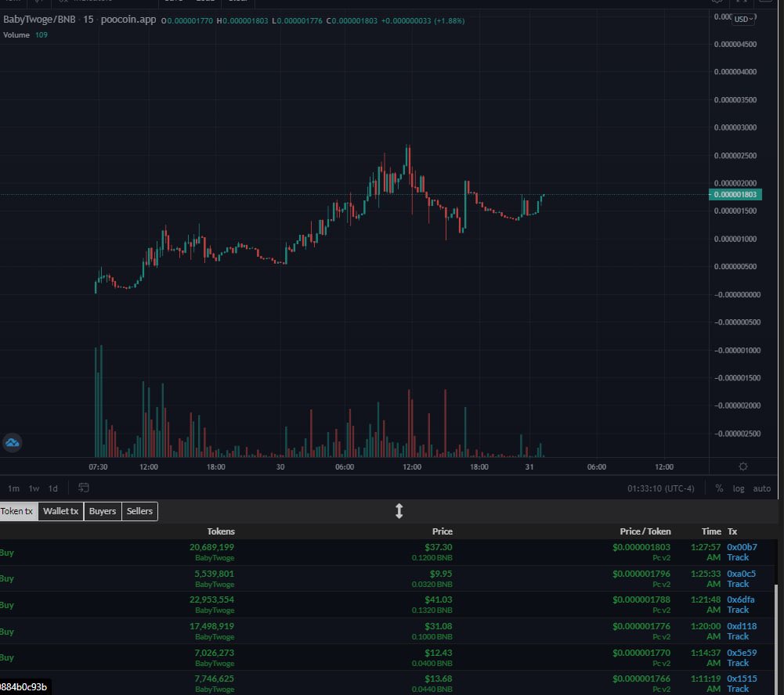Viewport: 784px width, 695px height.
Task: Switch to the Buyers tab
Action: click(103, 511)
